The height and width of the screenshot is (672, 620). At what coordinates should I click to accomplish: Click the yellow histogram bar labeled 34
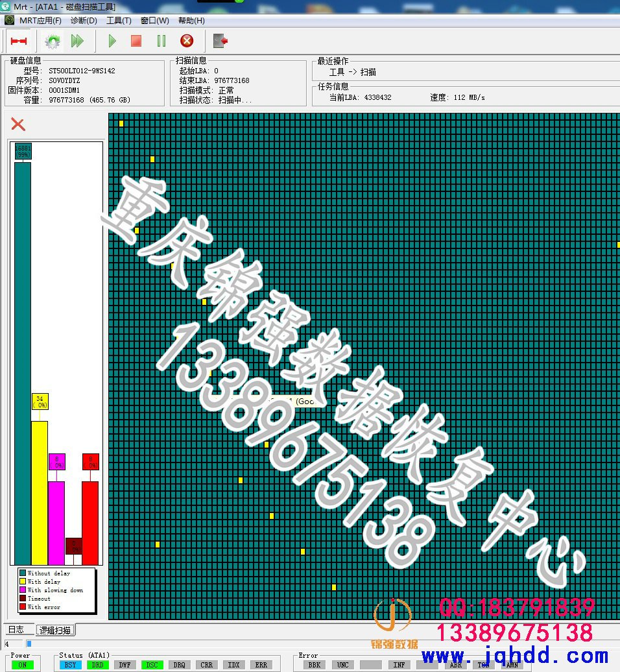pyautogui.click(x=40, y=493)
